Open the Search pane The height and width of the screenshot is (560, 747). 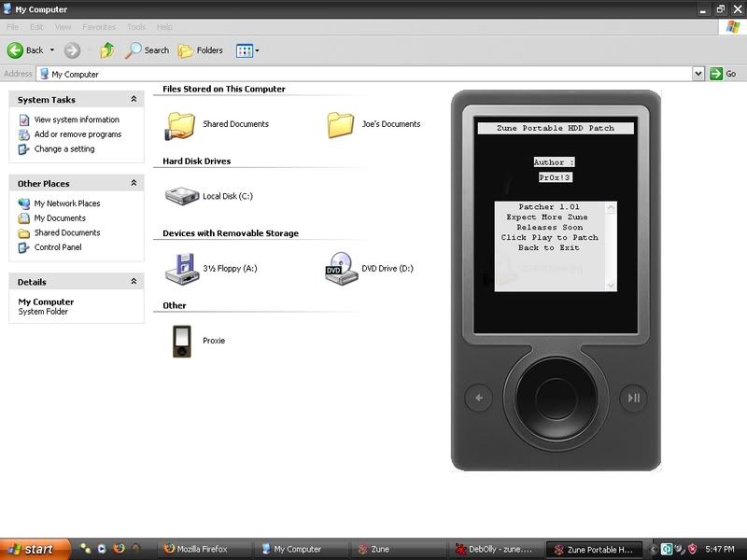tap(148, 50)
